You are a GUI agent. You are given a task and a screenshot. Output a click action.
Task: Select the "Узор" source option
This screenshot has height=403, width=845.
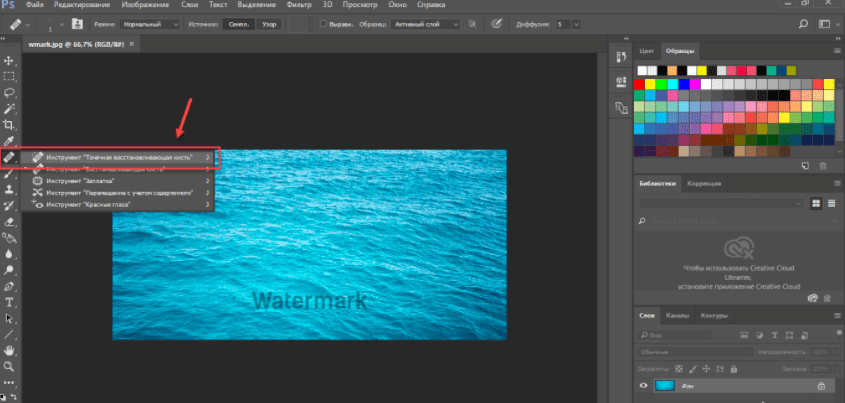tap(267, 22)
